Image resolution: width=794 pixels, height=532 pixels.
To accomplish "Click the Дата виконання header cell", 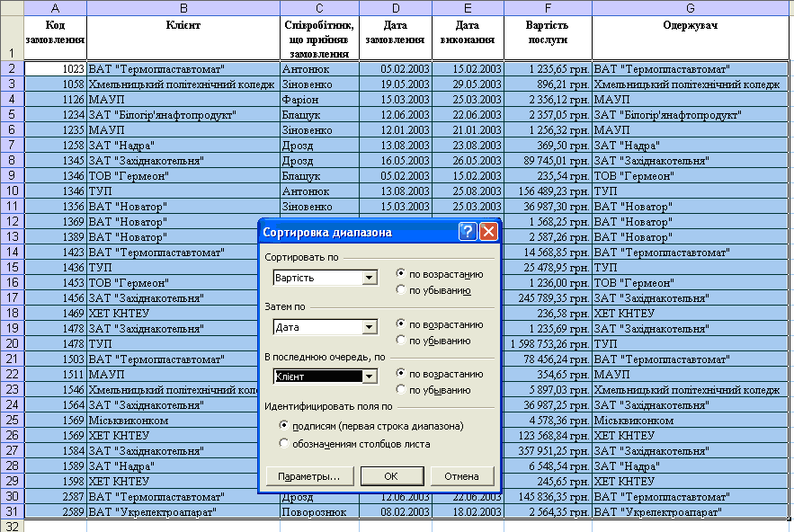I will [x=468, y=38].
